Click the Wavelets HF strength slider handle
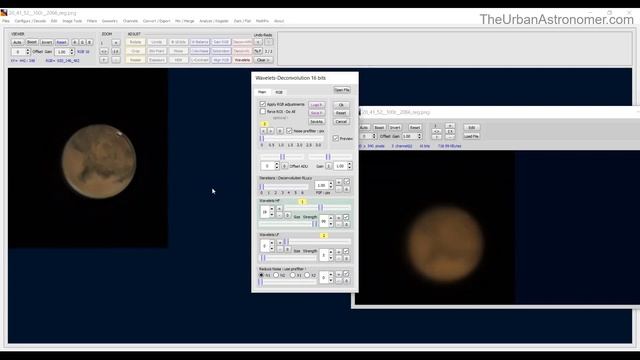Screen dimensions: 640x360 click(x=314, y=224)
